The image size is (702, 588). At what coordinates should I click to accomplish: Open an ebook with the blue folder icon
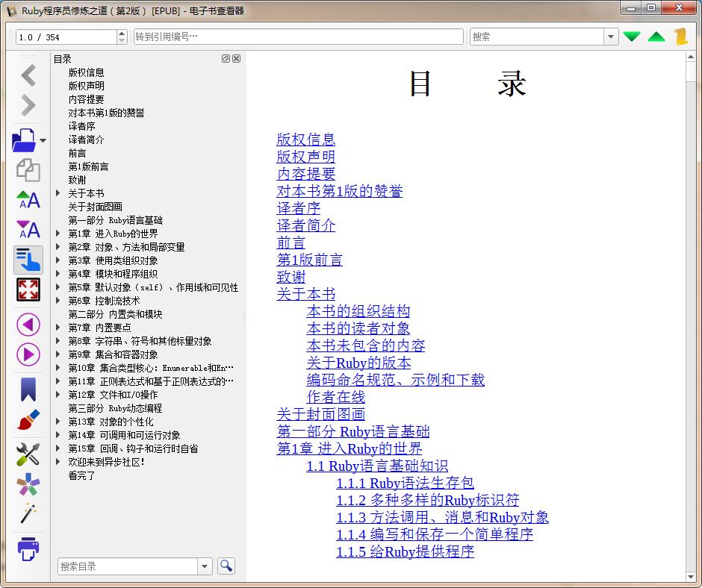[x=24, y=140]
